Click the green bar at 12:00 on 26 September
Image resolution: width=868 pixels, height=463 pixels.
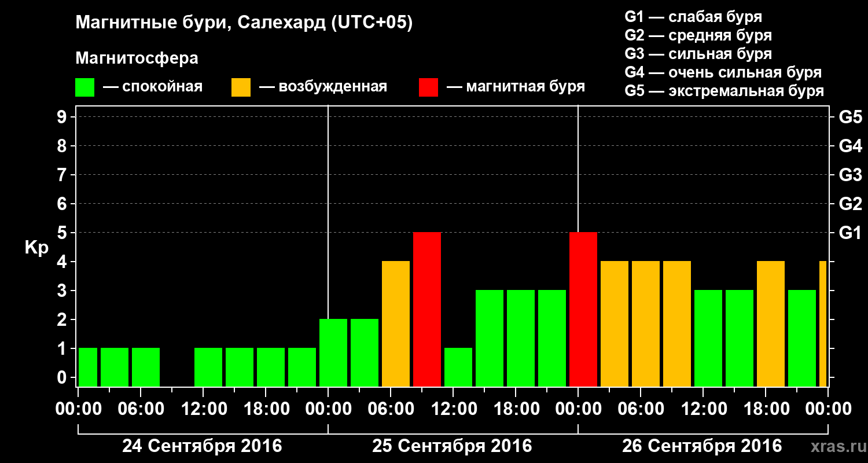pos(708,338)
